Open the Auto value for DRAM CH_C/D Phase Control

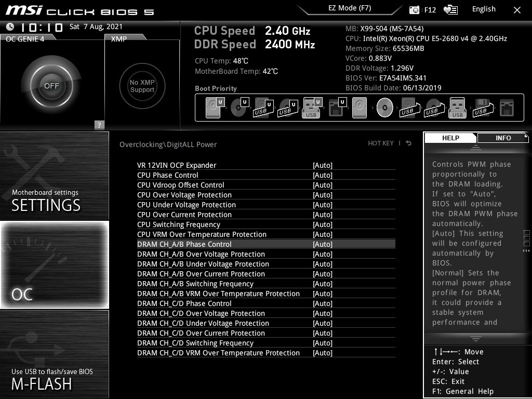pos(322,303)
